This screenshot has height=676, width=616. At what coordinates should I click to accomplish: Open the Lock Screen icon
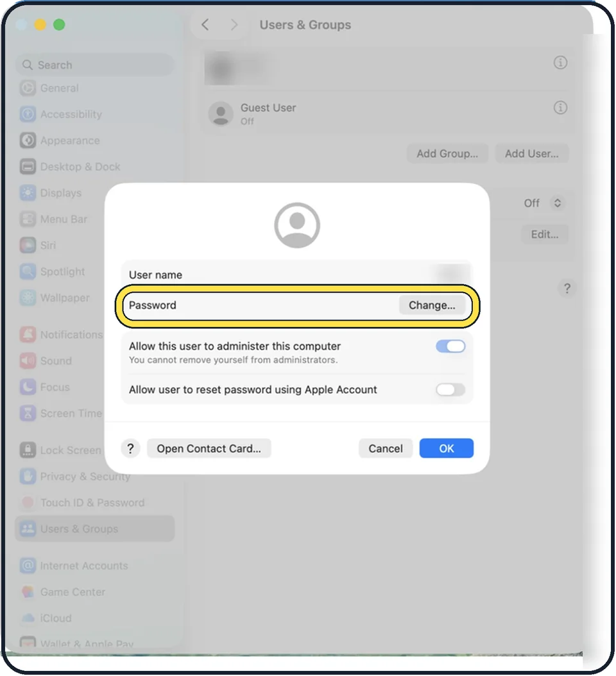pyautogui.click(x=28, y=450)
